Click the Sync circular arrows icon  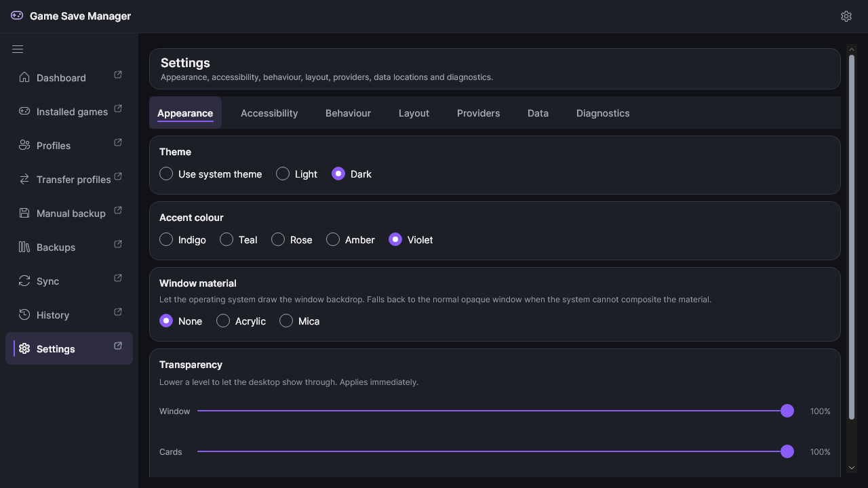24,281
